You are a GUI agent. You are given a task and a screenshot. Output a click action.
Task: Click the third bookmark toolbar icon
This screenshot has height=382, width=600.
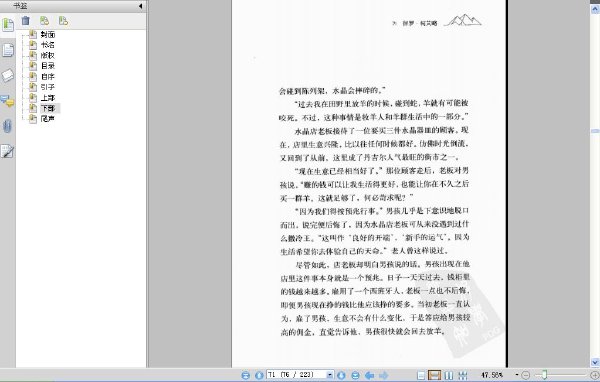[63, 21]
